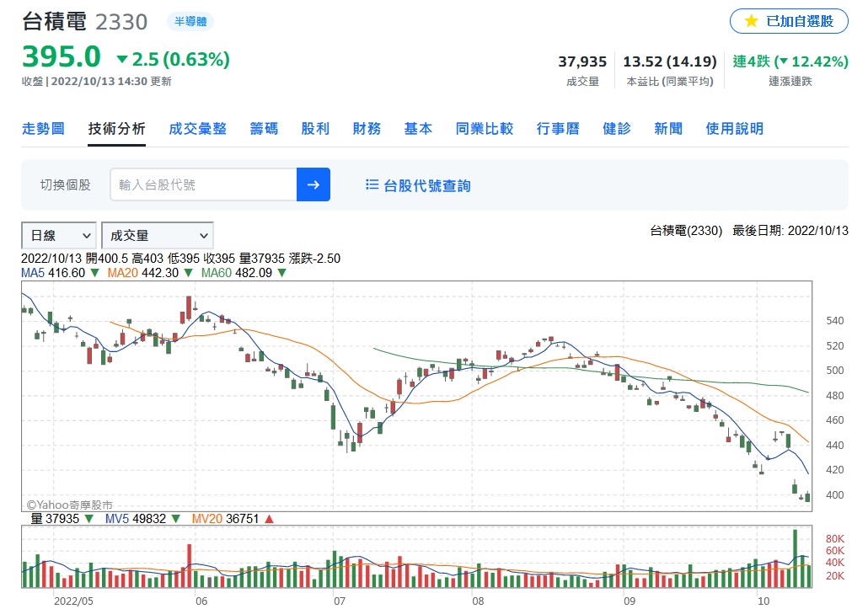Click the green triangle after MA60 482.09
The width and height of the screenshot is (868, 609).
(x=281, y=273)
